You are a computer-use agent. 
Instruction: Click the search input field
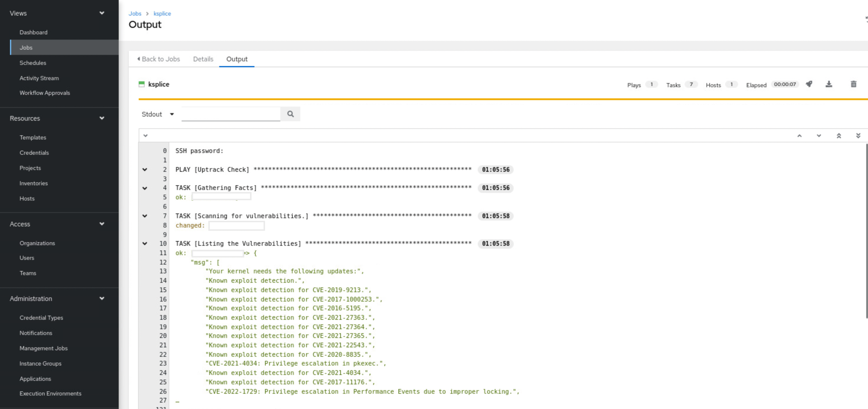point(230,114)
